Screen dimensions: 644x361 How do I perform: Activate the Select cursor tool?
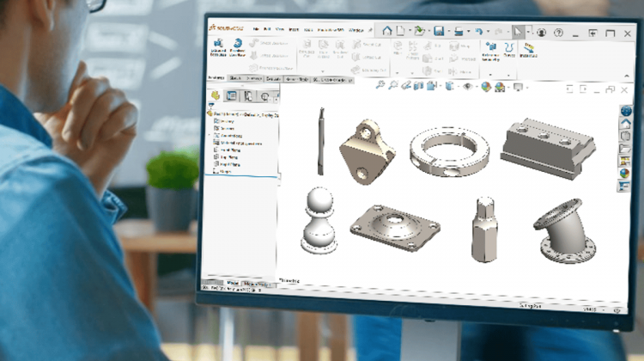point(519,32)
